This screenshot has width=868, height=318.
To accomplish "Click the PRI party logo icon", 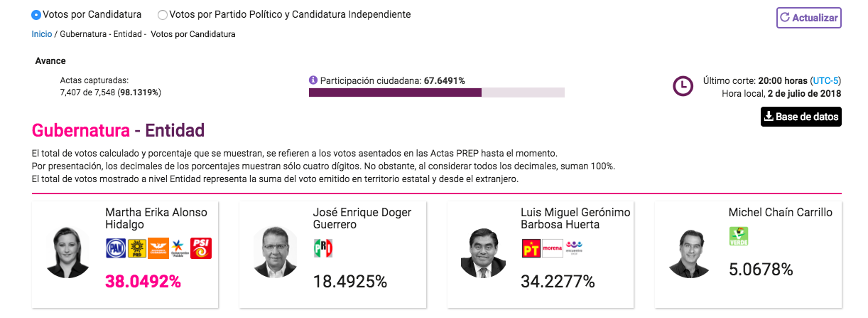I will (x=323, y=248).
